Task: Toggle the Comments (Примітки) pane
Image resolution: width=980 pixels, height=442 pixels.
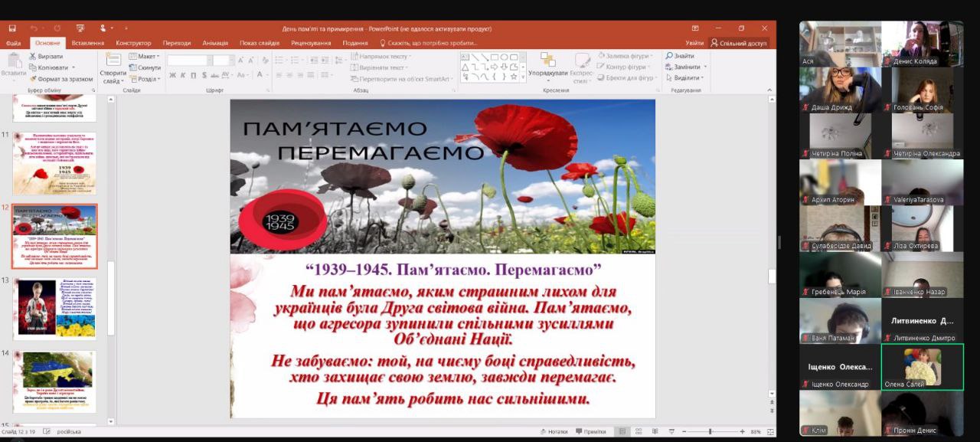Action: click(590, 431)
